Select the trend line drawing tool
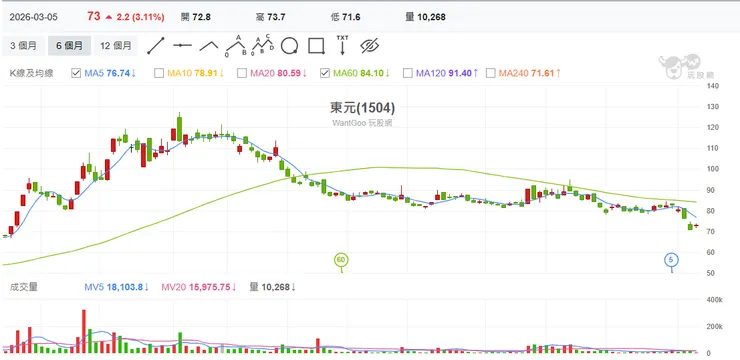The image size is (740, 360). [156, 46]
